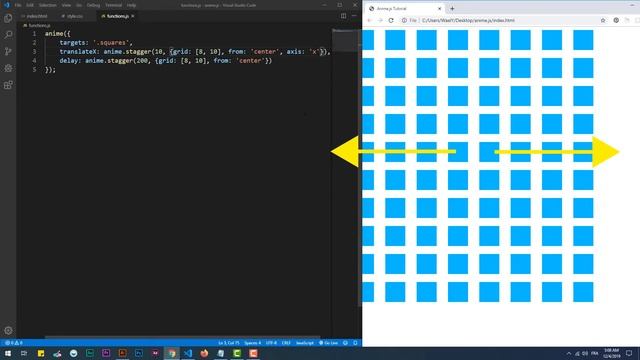
Task: Show hidden system tray icons
Action: (x=569, y=353)
